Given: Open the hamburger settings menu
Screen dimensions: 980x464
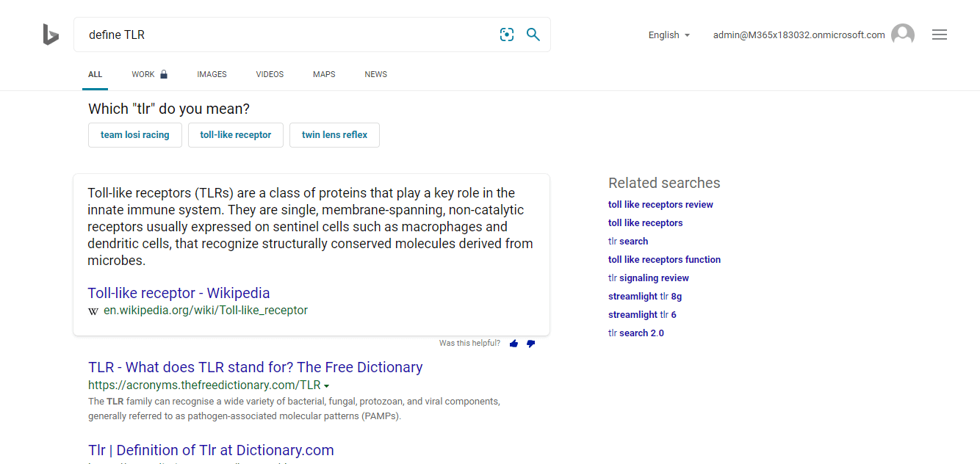Looking at the screenshot, I should click(940, 35).
